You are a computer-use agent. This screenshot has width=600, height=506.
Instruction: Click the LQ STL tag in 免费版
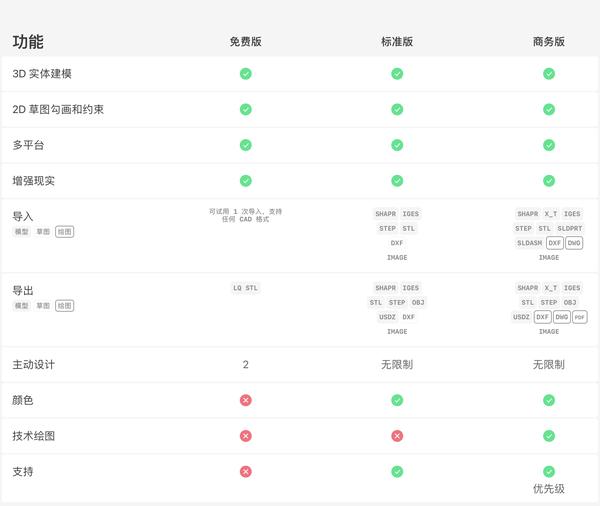(x=245, y=288)
